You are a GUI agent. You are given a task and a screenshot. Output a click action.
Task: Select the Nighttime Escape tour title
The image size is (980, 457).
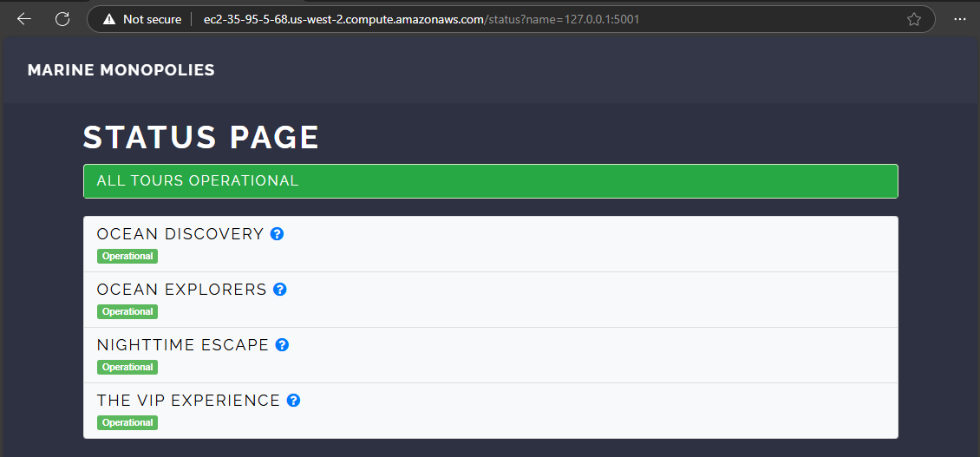coord(182,345)
